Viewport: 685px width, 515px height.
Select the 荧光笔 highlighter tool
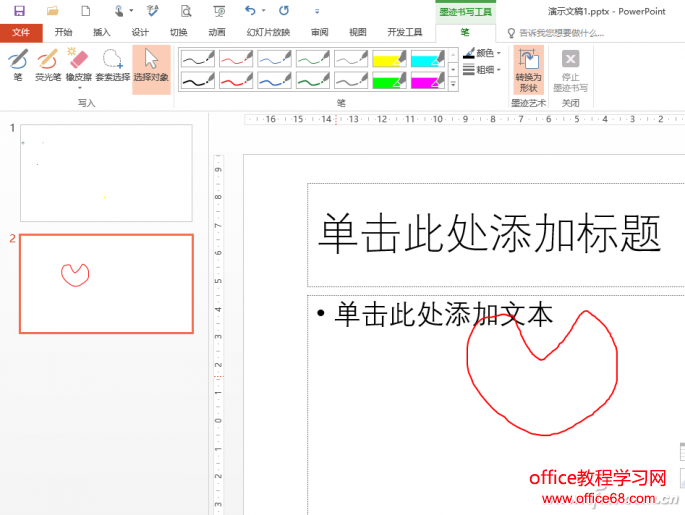coord(48,66)
